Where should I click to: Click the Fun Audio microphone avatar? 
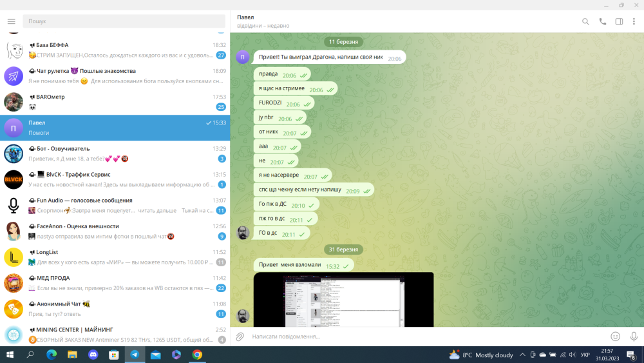14,206
